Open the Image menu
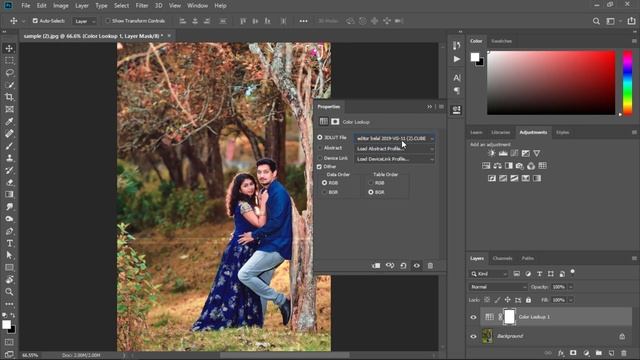 [x=61, y=6]
